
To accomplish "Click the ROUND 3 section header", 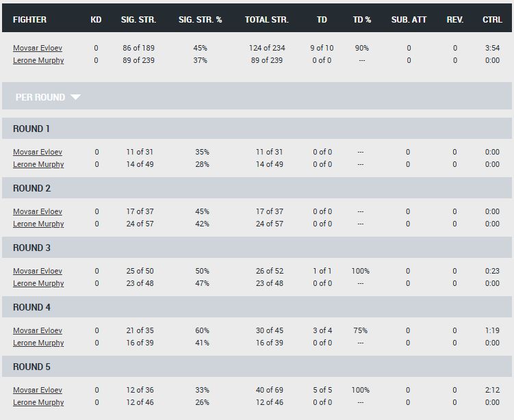I will 31,248.
